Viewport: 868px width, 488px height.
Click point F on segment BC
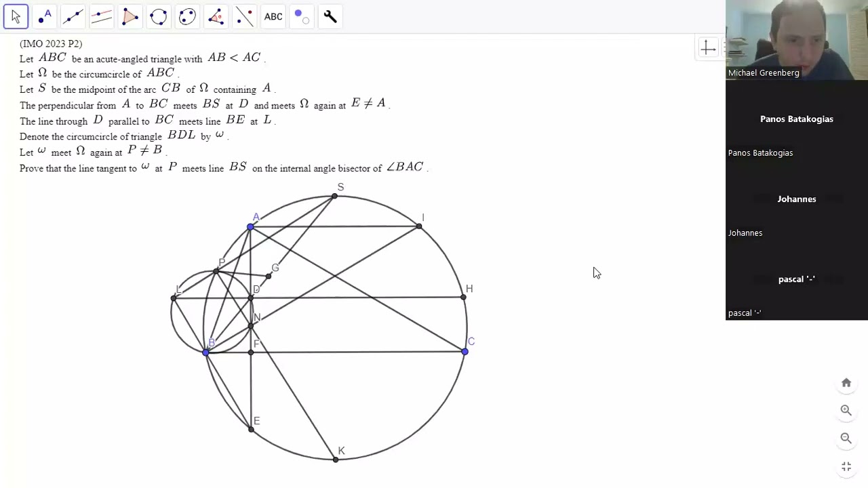pos(251,352)
